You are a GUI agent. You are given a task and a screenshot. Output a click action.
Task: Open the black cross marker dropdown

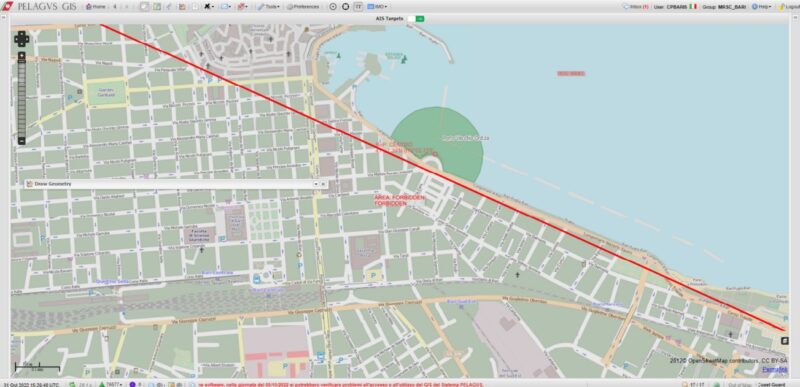(x=209, y=7)
